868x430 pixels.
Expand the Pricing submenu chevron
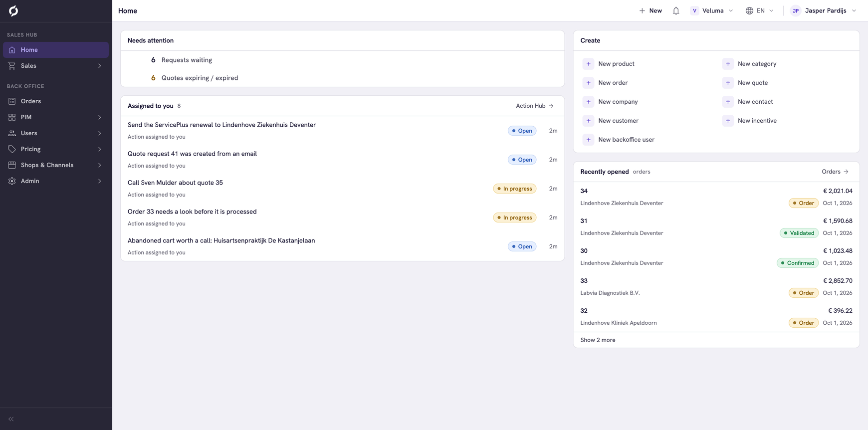[x=100, y=149]
